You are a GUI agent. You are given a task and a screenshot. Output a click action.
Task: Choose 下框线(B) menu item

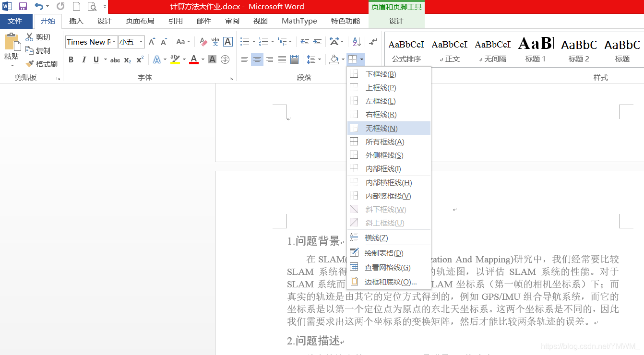(x=389, y=74)
